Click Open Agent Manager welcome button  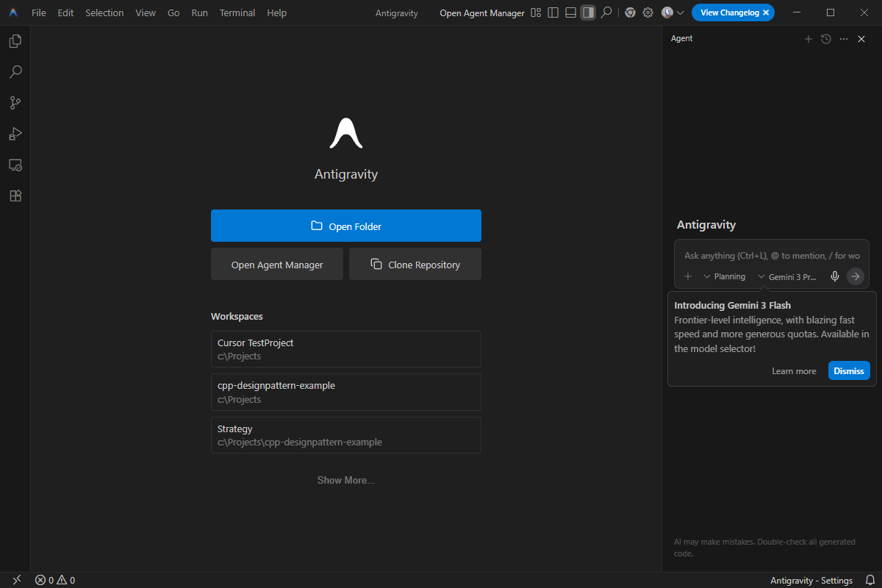point(277,264)
